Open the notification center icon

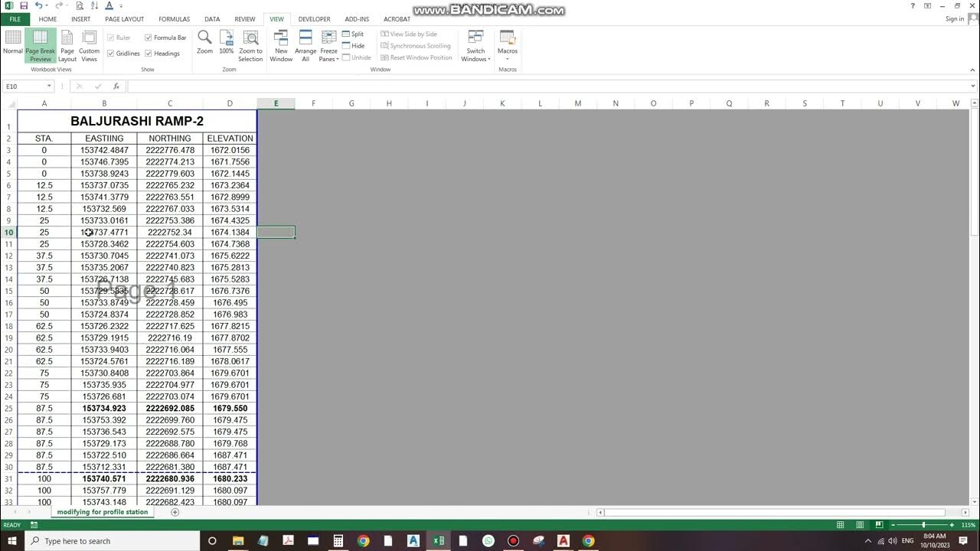point(963,541)
